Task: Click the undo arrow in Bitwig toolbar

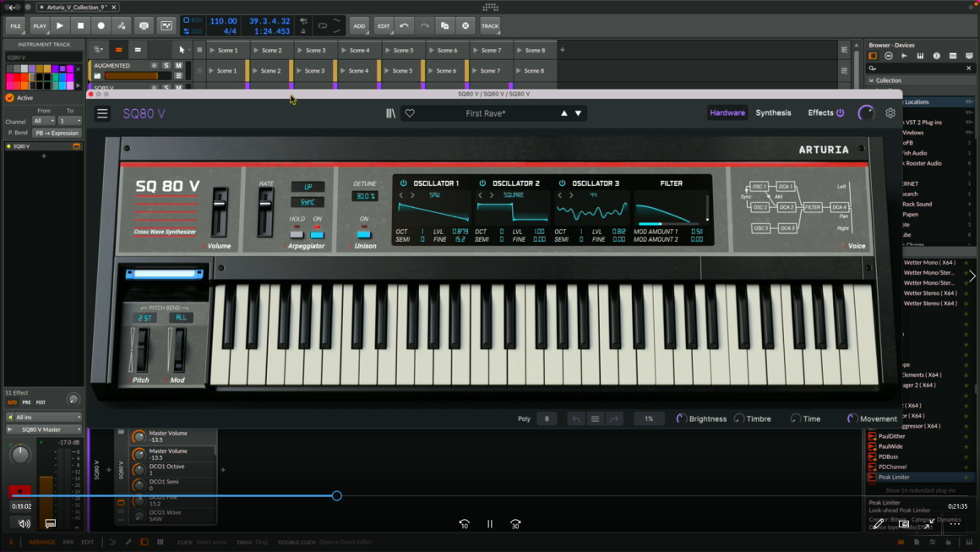Action: (x=404, y=26)
